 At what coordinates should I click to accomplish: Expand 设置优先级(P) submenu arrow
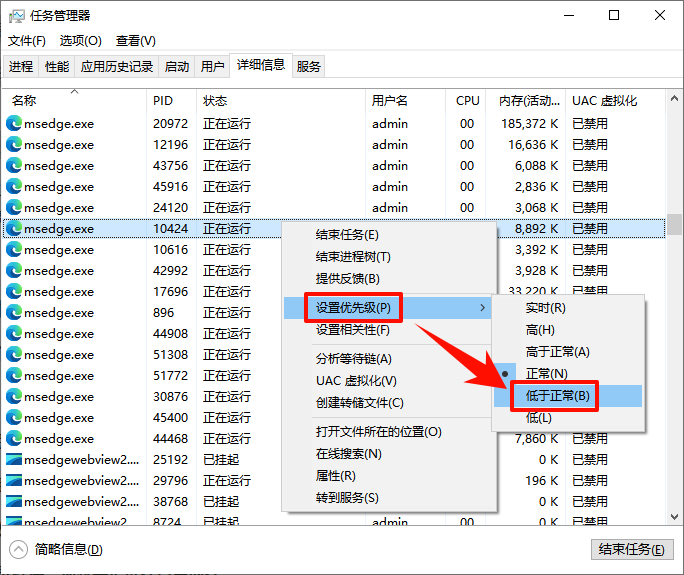click(482, 308)
